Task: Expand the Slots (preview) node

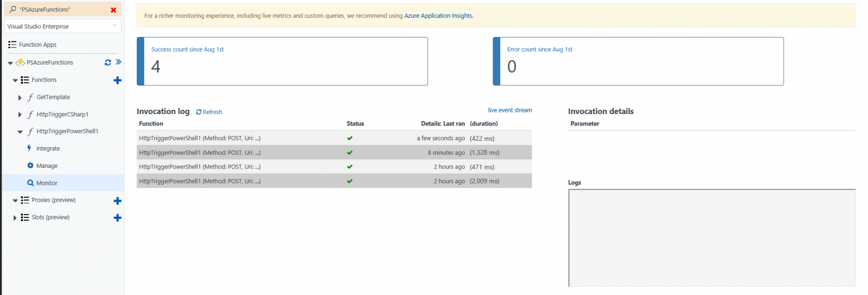Action: pos(15,218)
